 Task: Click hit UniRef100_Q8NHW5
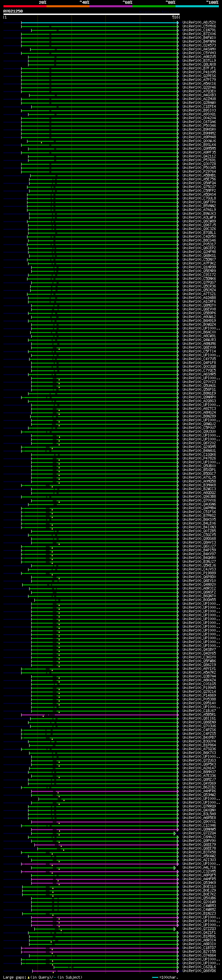coord(199,829)
